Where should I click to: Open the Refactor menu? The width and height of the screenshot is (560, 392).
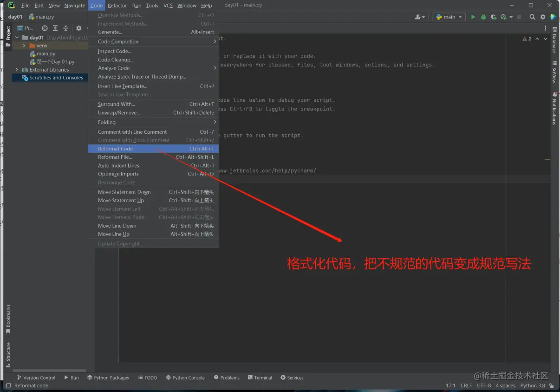(x=117, y=6)
